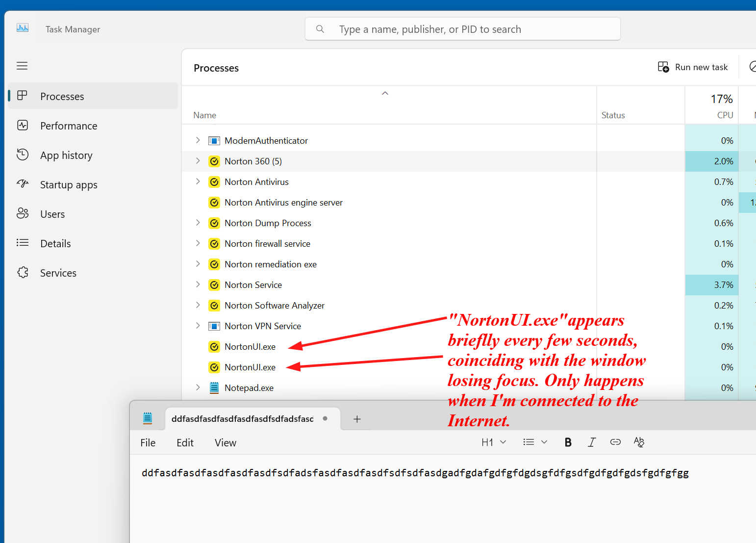Viewport: 756px width, 543px height.
Task: Toggle italic formatting in Notepad
Action: (x=592, y=442)
